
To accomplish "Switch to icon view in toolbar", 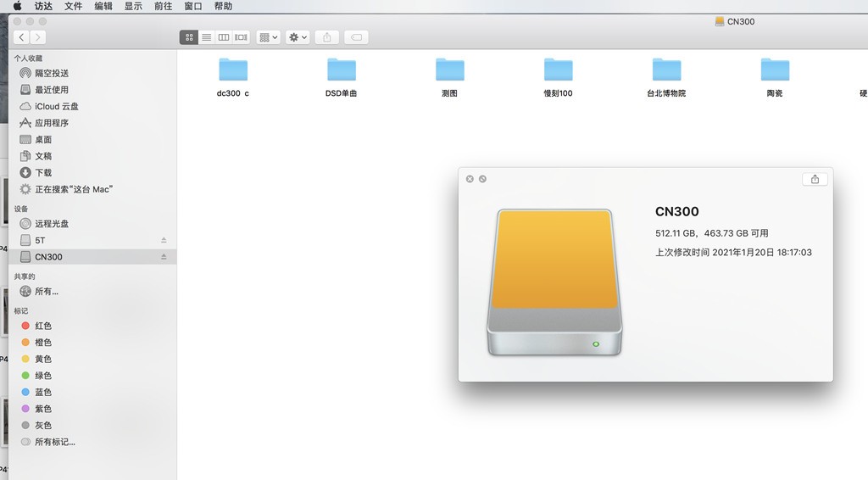I will [189, 37].
